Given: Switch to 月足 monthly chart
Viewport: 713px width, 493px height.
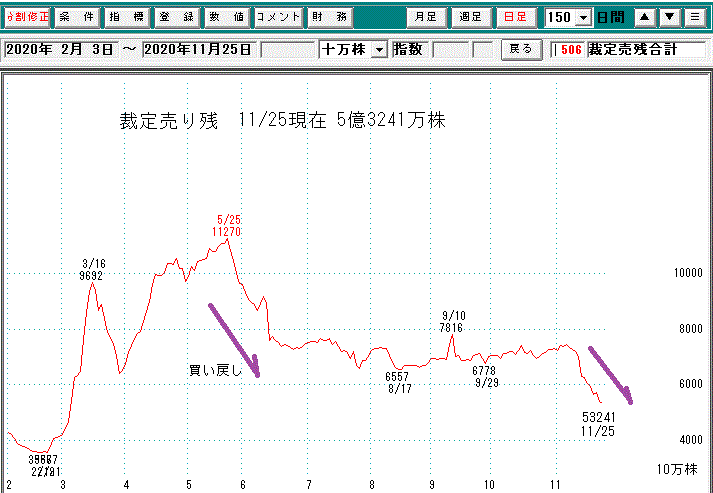Looking at the screenshot, I should pos(427,18).
